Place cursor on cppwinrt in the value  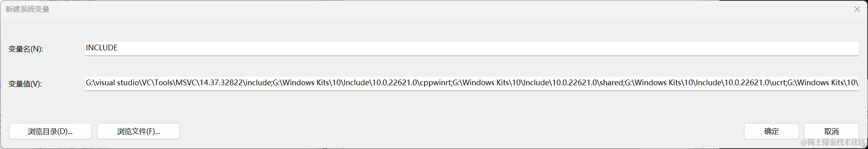tap(434, 83)
